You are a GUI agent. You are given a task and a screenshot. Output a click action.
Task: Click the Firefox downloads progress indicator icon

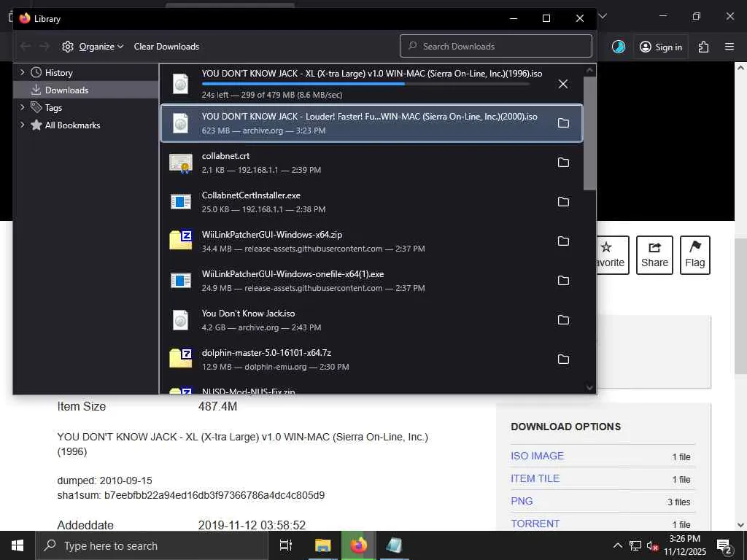coord(619,47)
